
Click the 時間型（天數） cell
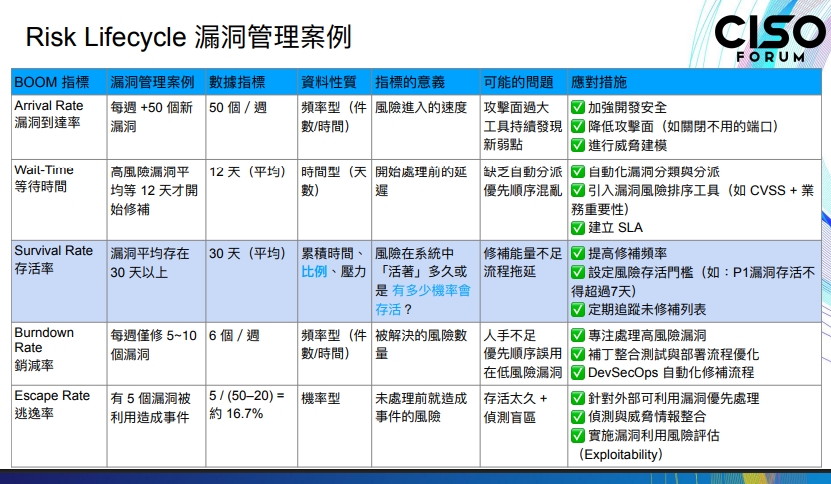pos(334,200)
